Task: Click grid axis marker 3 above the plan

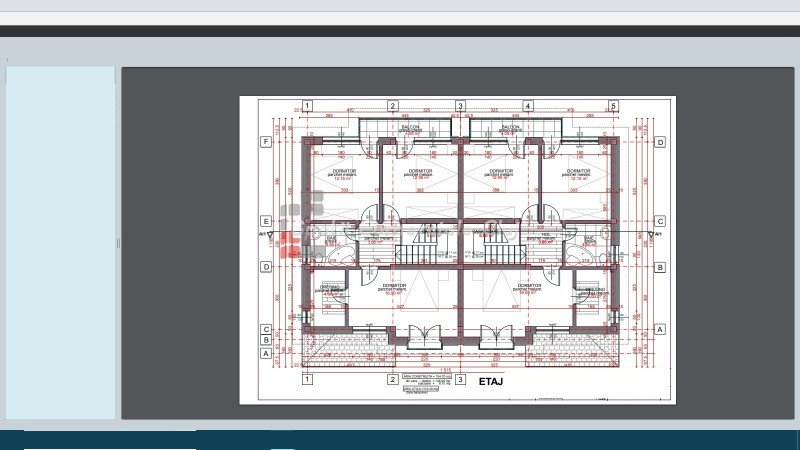Action: click(461, 105)
